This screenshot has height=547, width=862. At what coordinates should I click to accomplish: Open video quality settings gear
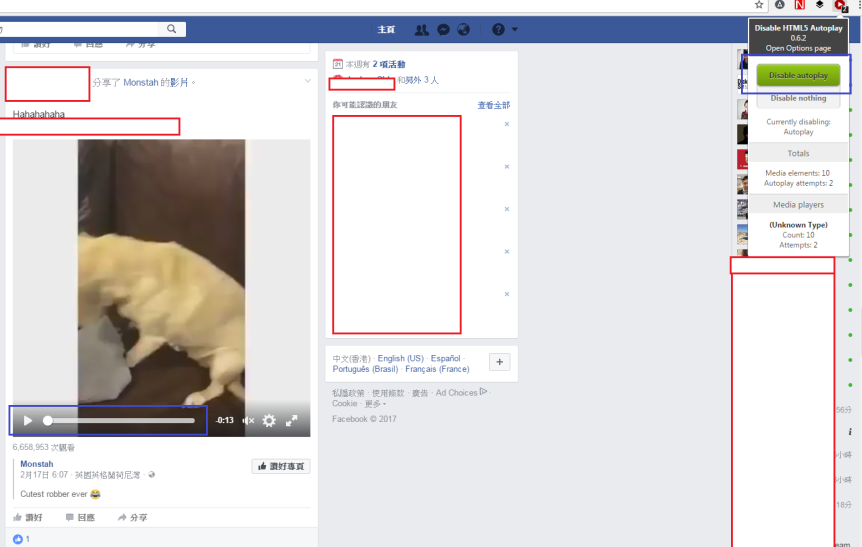pos(269,421)
